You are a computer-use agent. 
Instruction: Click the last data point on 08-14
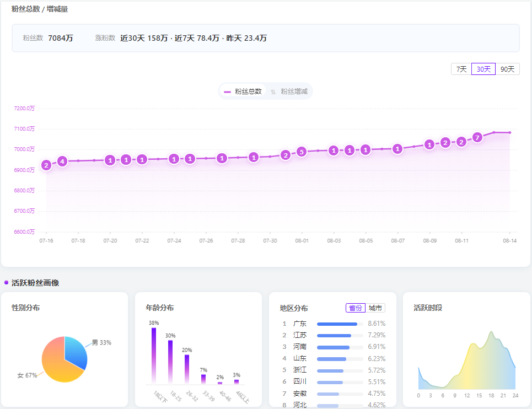click(x=509, y=132)
